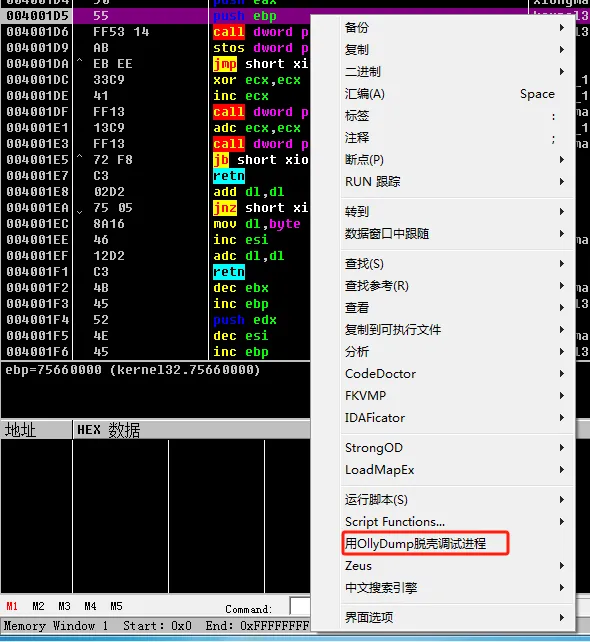Select add dl,dl instruction row

coord(155,192)
